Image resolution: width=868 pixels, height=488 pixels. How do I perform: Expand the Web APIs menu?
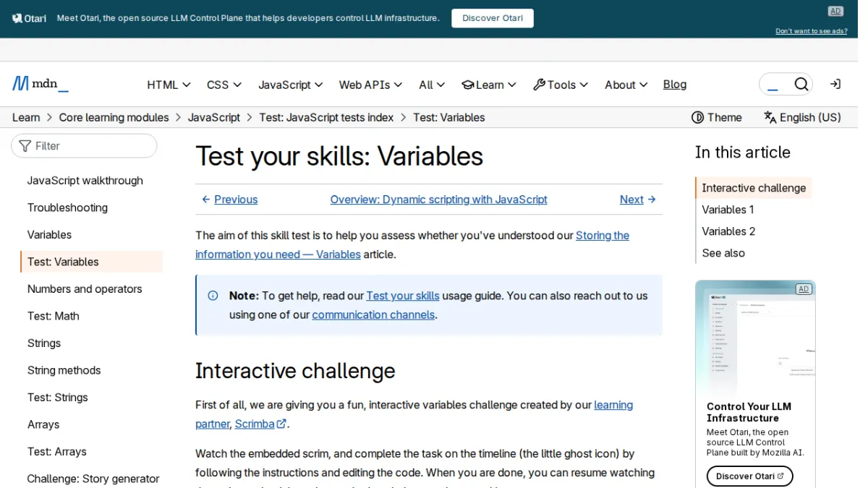(x=370, y=85)
